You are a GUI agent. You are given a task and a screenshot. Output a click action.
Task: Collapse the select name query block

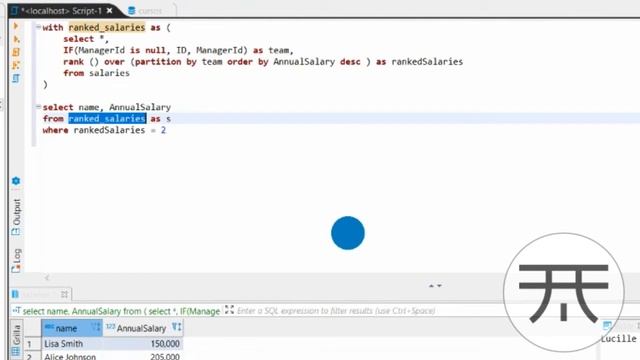pos(38,107)
